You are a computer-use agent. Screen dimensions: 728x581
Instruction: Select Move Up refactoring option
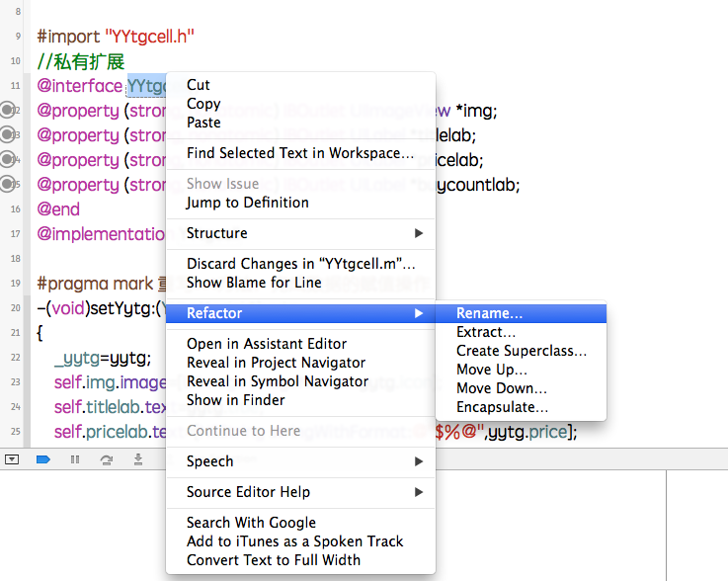click(521, 370)
